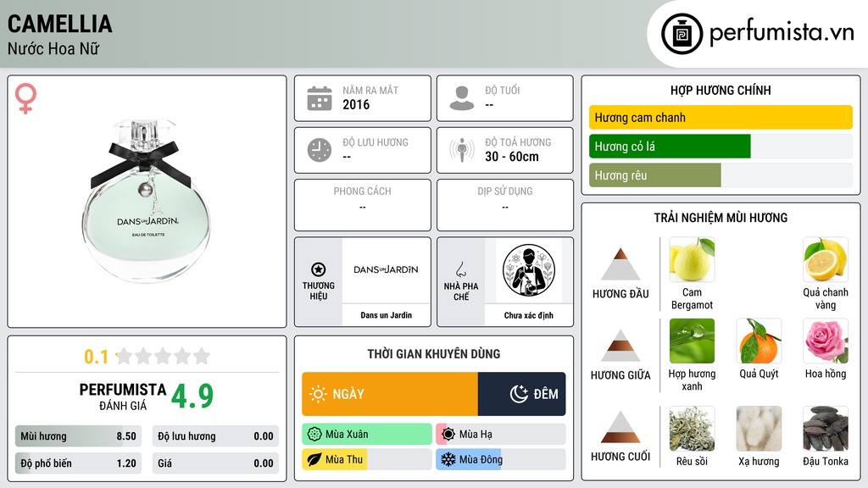Click the leaf icon for Mùa Thu
This screenshot has width=868, height=488.
(x=314, y=460)
